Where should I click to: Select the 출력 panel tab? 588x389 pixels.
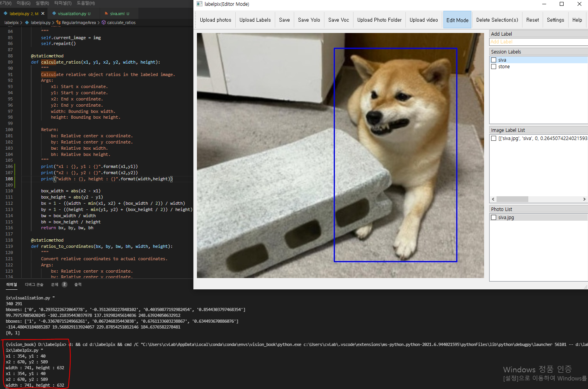pos(78,284)
